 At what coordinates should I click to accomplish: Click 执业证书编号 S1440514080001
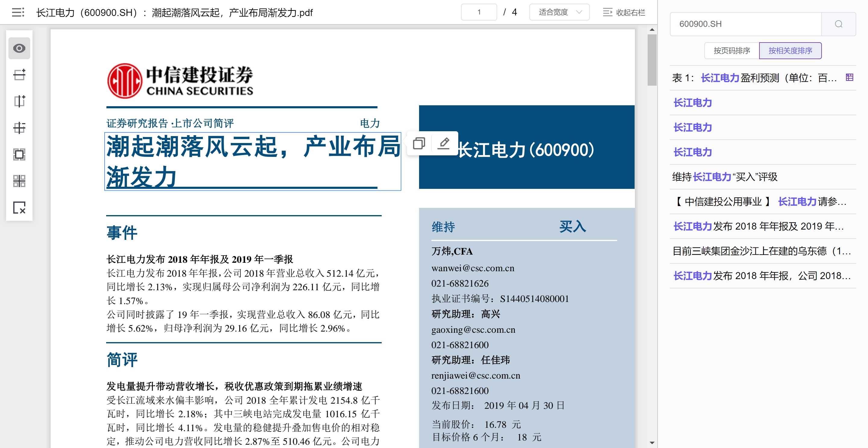[x=500, y=299]
